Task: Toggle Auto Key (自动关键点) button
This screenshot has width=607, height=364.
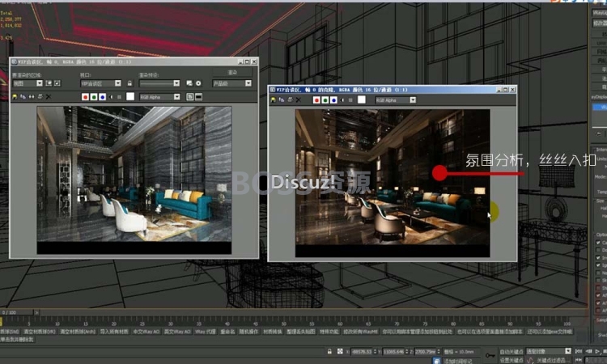Action: (511, 352)
